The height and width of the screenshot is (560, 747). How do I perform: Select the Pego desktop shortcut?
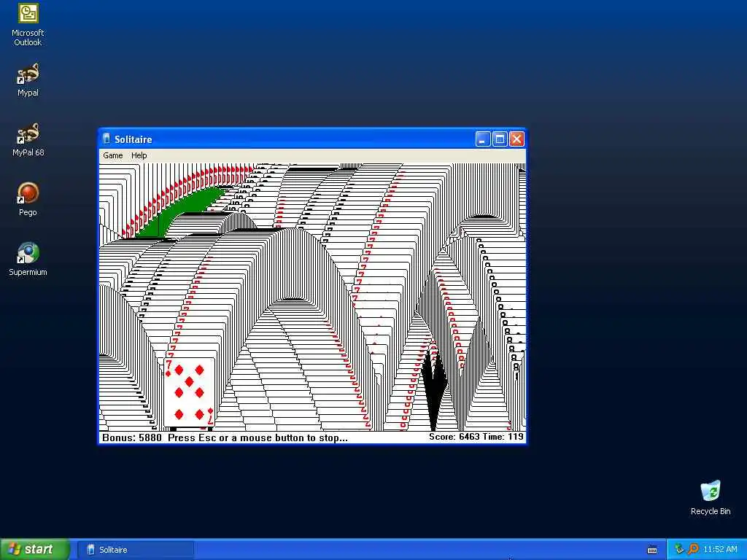click(28, 200)
